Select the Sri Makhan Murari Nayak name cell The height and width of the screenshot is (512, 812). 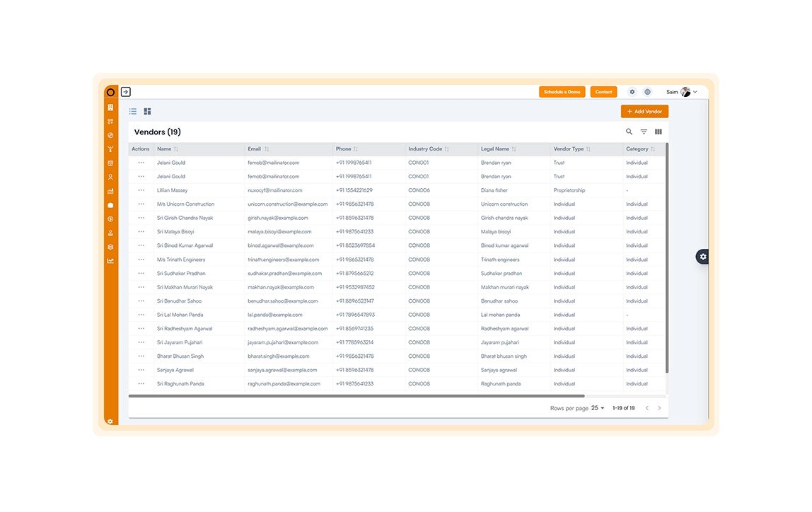185,287
